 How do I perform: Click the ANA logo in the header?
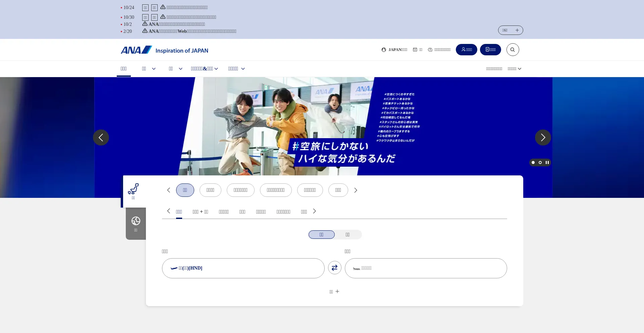[x=136, y=49]
